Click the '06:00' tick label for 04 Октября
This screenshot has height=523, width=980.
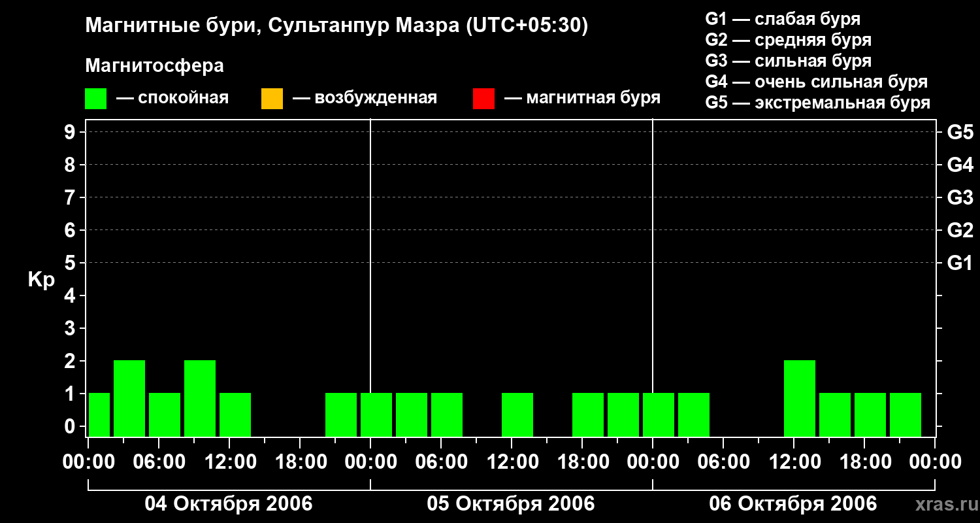(x=159, y=462)
